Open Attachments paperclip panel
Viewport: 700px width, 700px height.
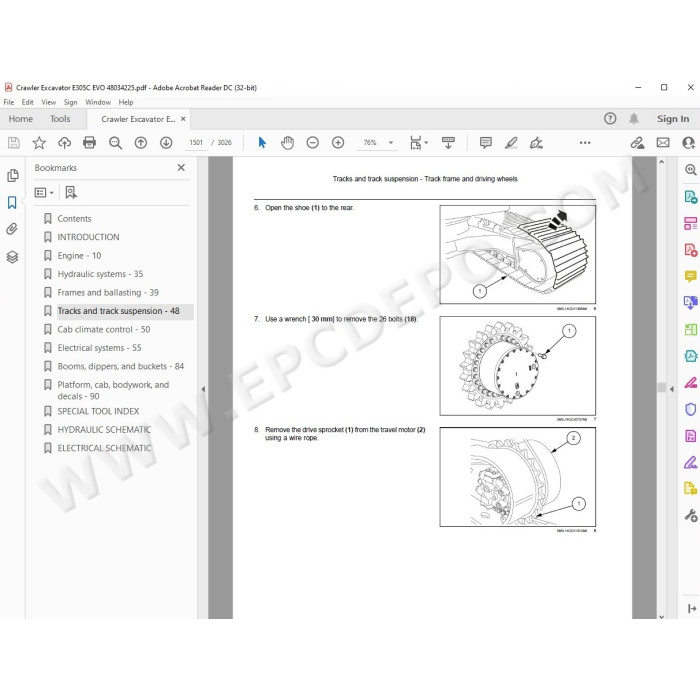coord(12,229)
